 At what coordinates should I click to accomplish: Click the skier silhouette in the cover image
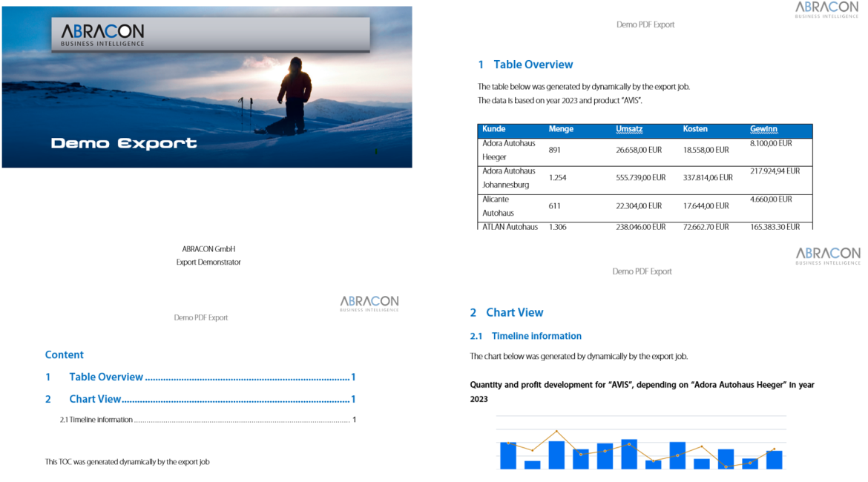(294, 95)
